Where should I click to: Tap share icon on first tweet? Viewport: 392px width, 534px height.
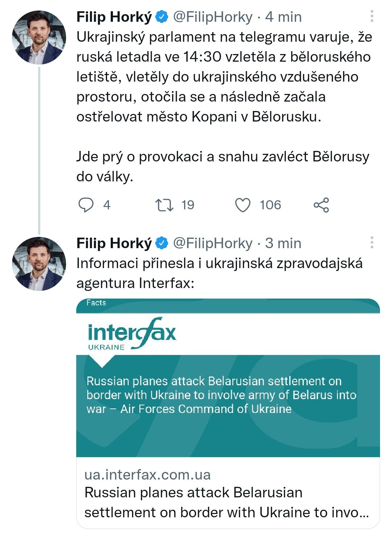pyautogui.click(x=321, y=205)
